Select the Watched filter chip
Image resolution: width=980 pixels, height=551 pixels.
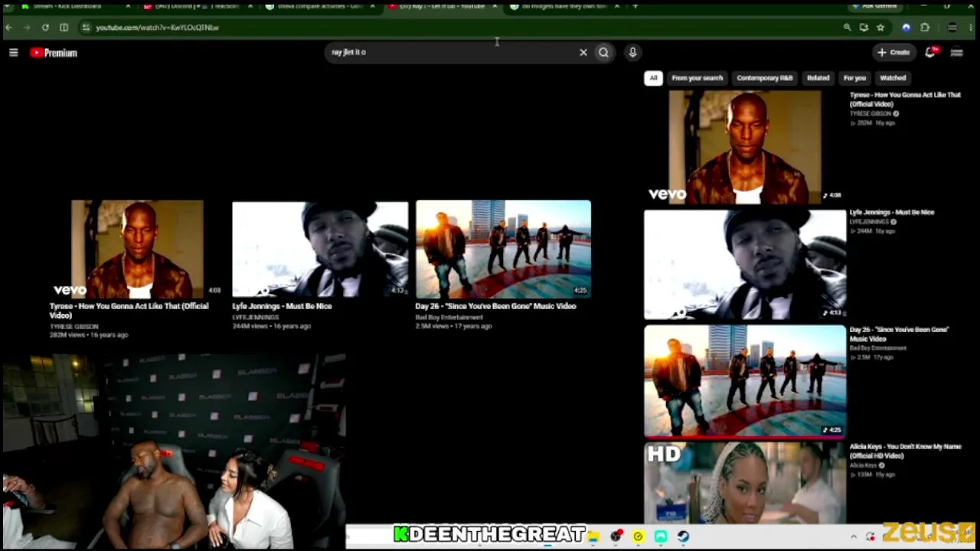click(893, 78)
